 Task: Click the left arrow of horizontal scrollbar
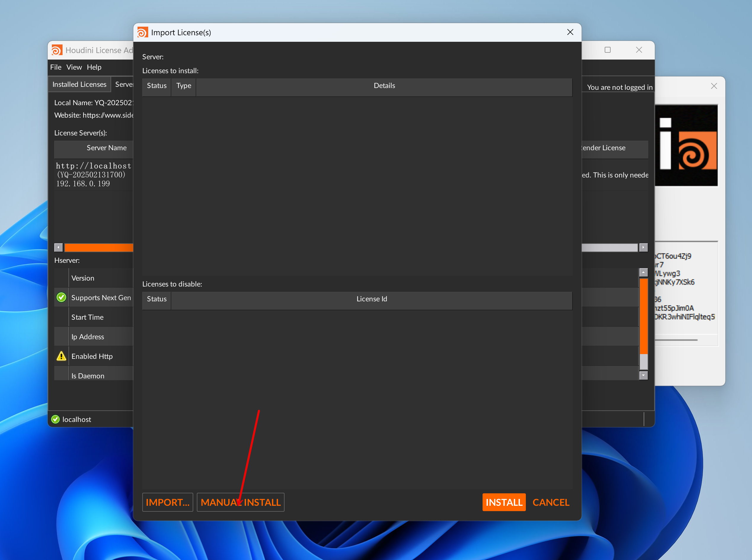(58, 247)
